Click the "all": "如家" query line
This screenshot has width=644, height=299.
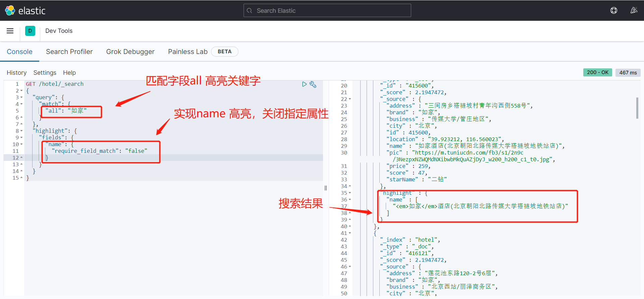66,111
